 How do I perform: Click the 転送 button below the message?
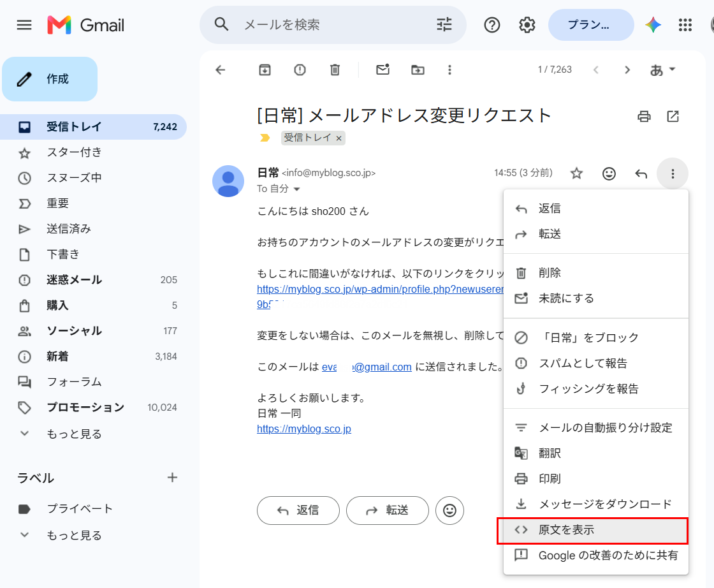(388, 511)
